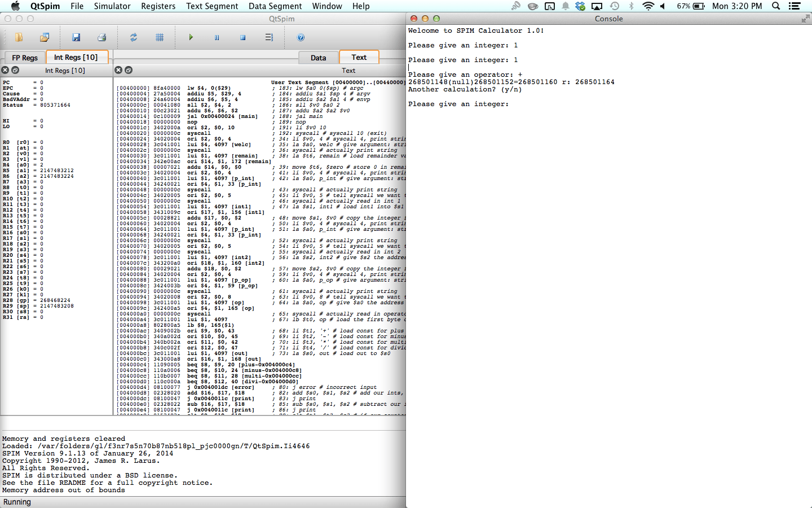The height and width of the screenshot is (508, 812).
Task: Stop the simulation with the square icon
Action: tap(242, 37)
